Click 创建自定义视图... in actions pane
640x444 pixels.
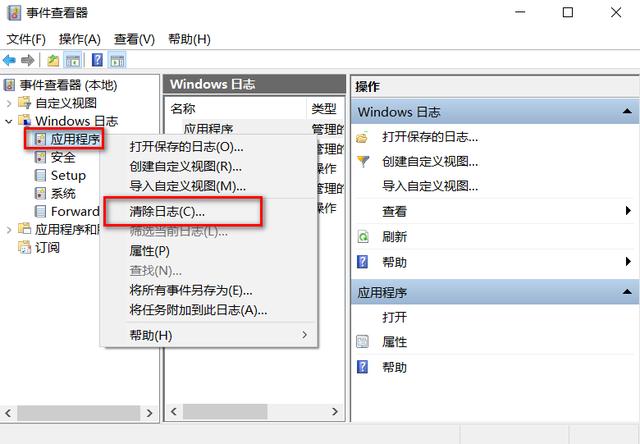coord(430,162)
